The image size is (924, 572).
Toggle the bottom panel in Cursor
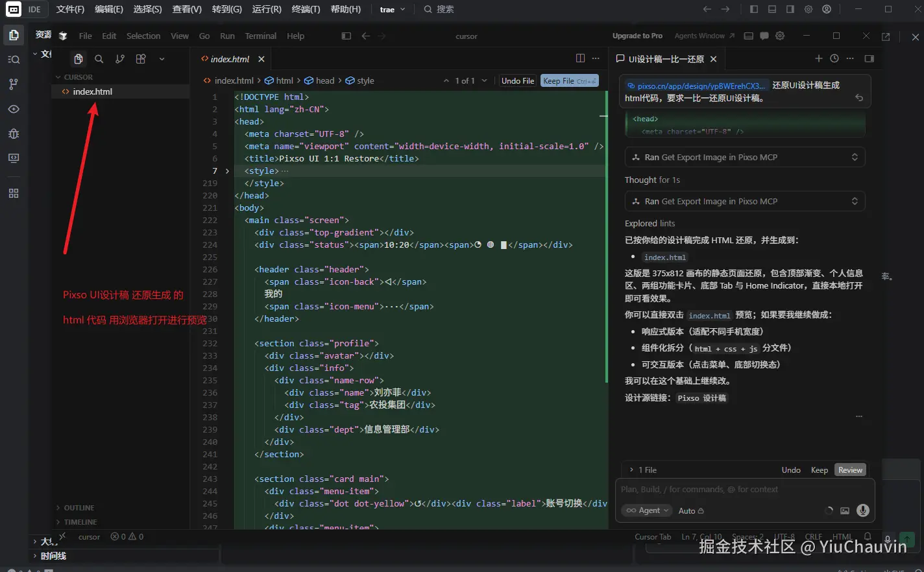click(x=748, y=36)
